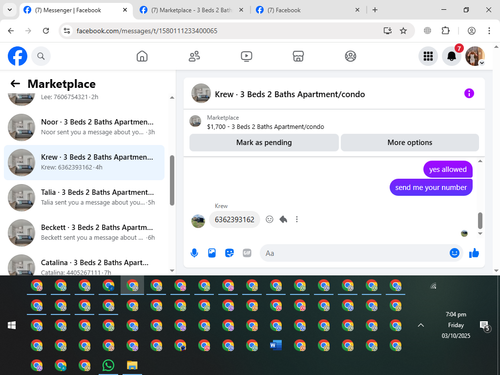500x375 pixels.
Task: React to Krew's message with emoji icon
Action: [x=269, y=219]
